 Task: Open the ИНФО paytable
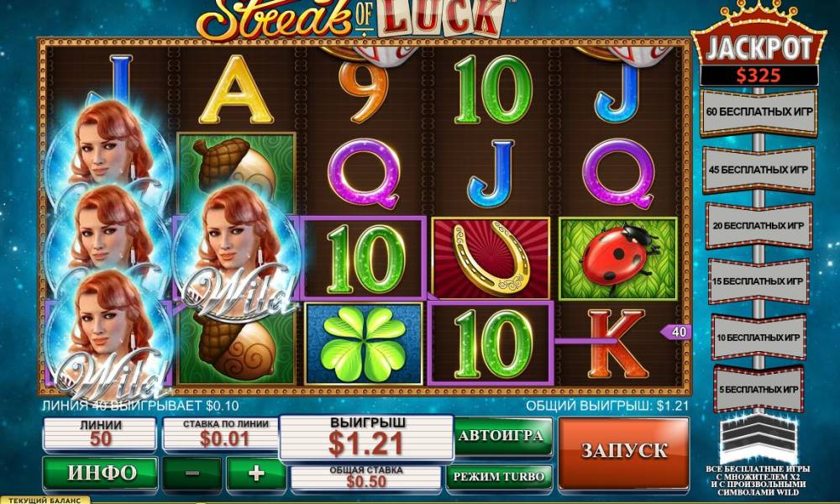(100, 472)
